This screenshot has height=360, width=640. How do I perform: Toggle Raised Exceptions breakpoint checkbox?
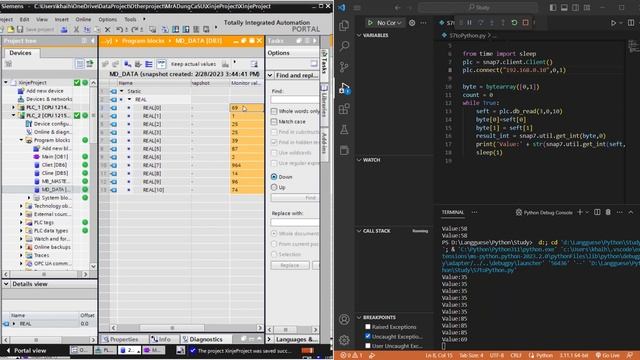click(x=368, y=327)
